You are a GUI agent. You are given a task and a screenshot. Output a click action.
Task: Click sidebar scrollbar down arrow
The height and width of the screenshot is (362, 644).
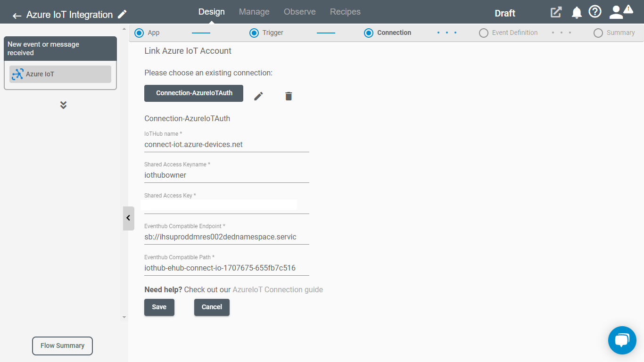(x=124, y=317)
